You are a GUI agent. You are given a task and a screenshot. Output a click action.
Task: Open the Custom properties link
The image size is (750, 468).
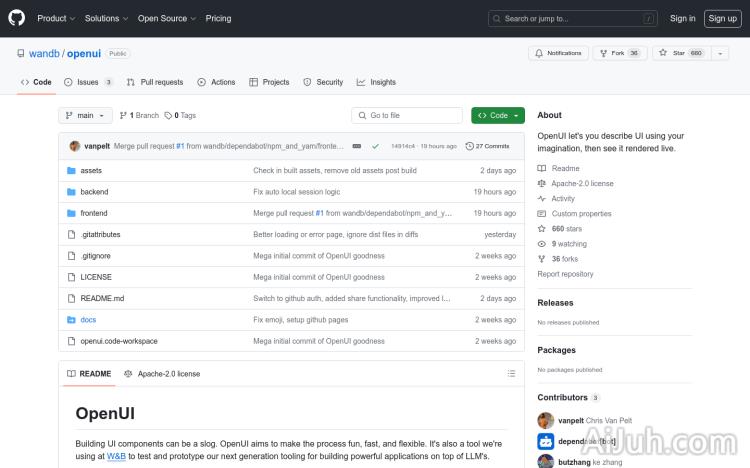click(x=574, y=213)
